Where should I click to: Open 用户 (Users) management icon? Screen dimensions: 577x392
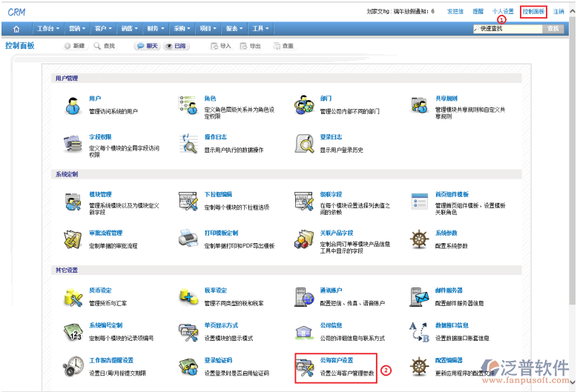pyautogui.click(x=73, y=105)
